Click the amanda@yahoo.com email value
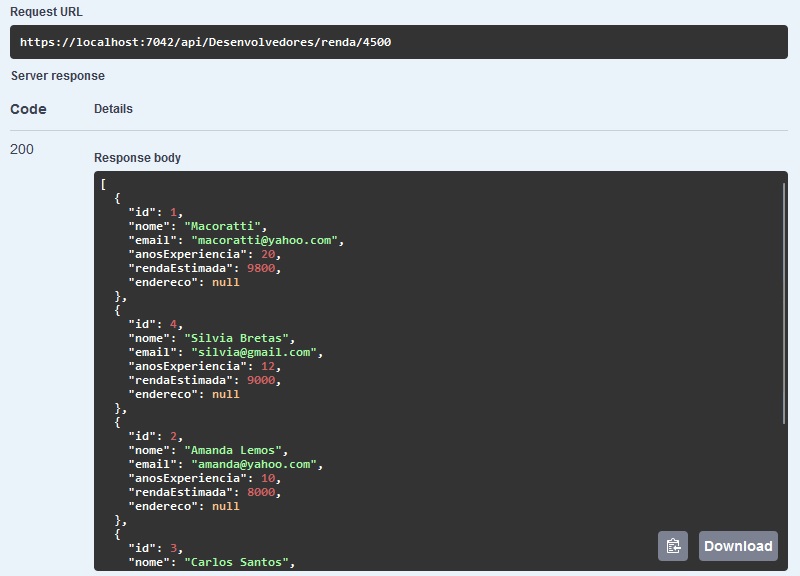Viewport: 800px width, 576px height. (x=254, y=464)
